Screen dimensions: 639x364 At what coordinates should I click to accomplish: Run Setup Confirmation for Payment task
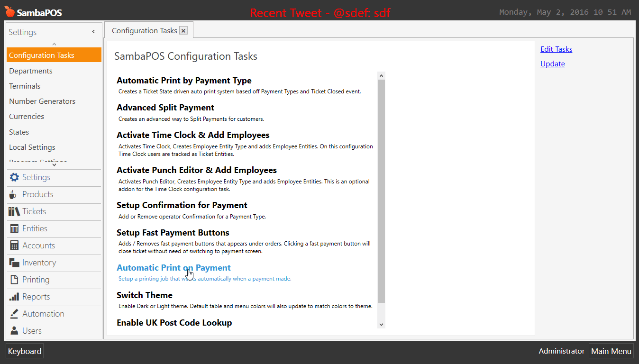point(182,205)
